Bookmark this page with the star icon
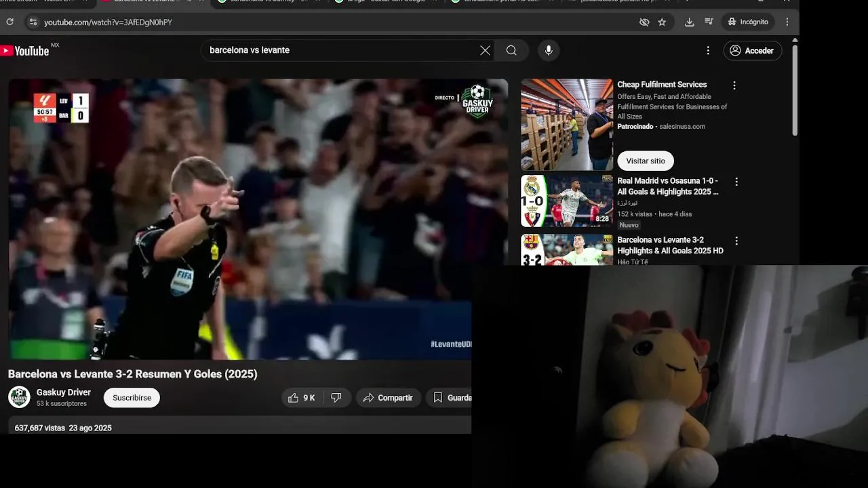This screenshot has width=868, height=488. [662, 22]
